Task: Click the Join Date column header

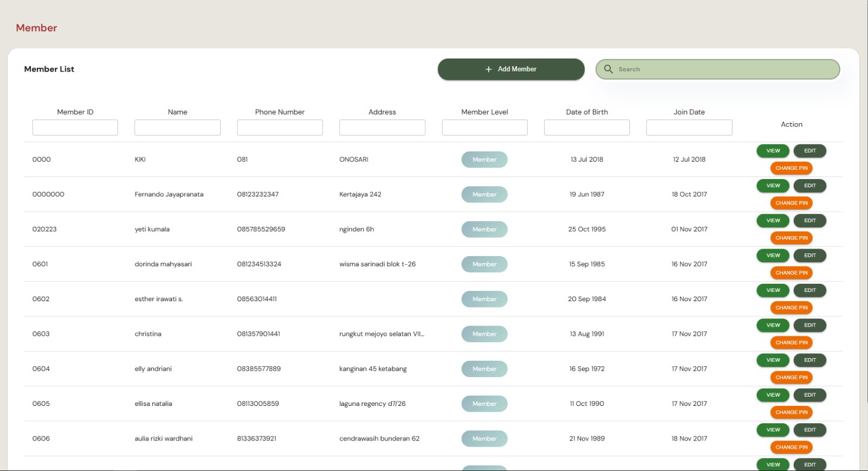Action: tap(689, 112)
